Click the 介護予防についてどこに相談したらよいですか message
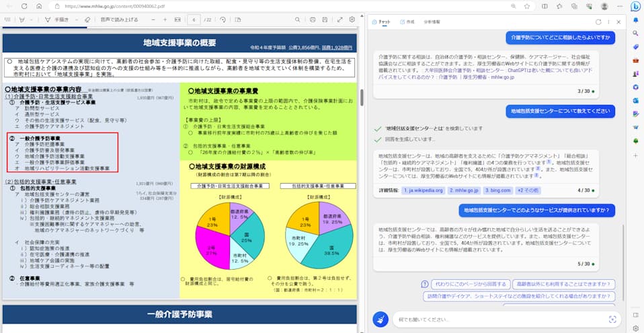 click(560, 38)
